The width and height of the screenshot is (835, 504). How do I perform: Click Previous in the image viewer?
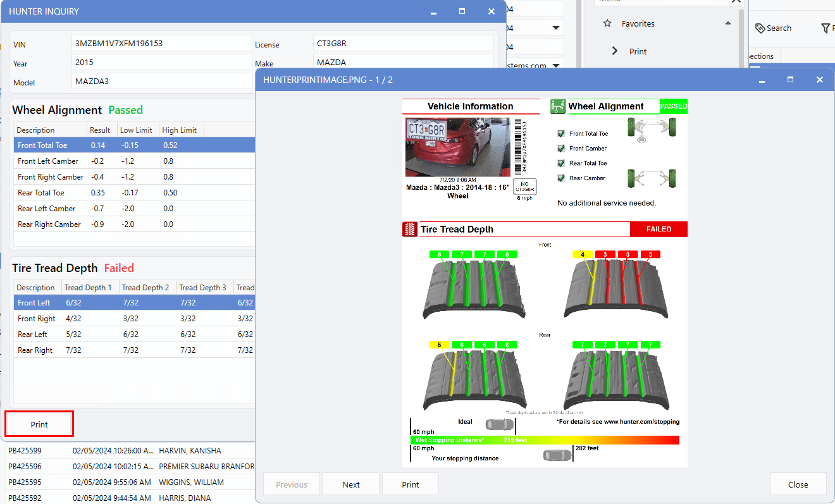pos(292,484)
